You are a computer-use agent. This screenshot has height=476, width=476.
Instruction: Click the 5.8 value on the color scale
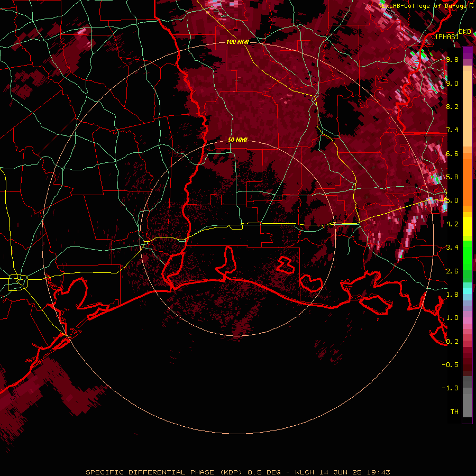tap(452, 177)
